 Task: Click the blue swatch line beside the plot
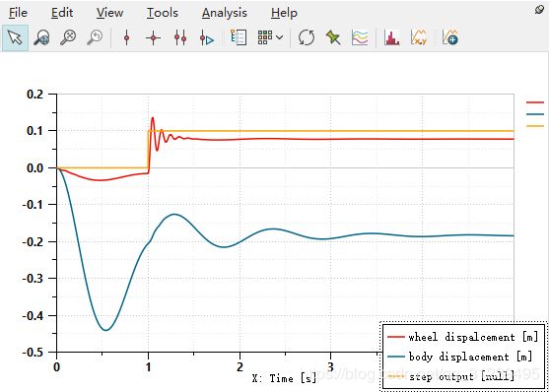pos(535,114)
